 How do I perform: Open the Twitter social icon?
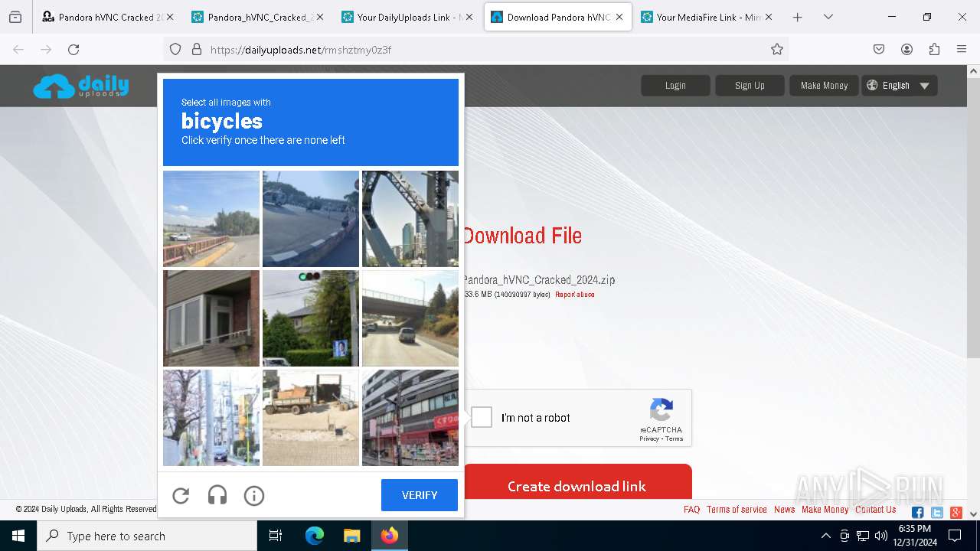pos(936,513)
